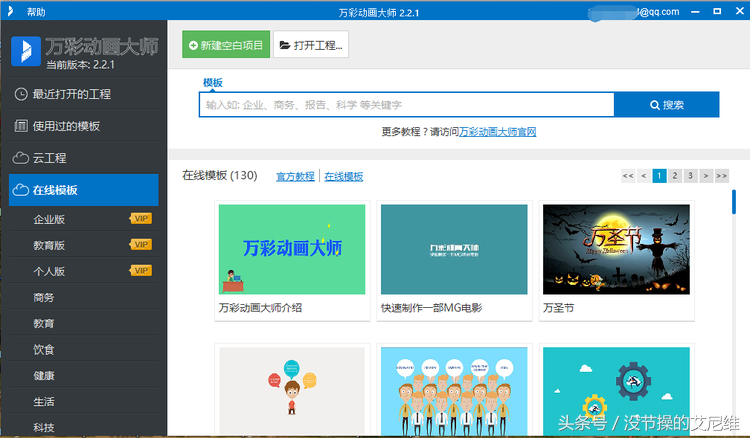Open template with crowd of businessmen
Viewport: 750px width, 438px height.
(x=454, y=391)
